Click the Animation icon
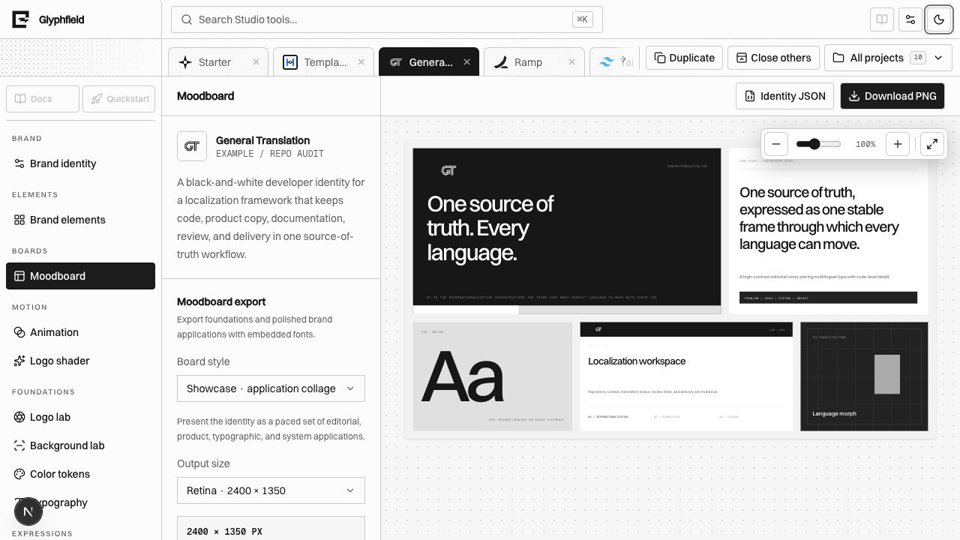This screenshot has height=540, width=960. (20, 332)
